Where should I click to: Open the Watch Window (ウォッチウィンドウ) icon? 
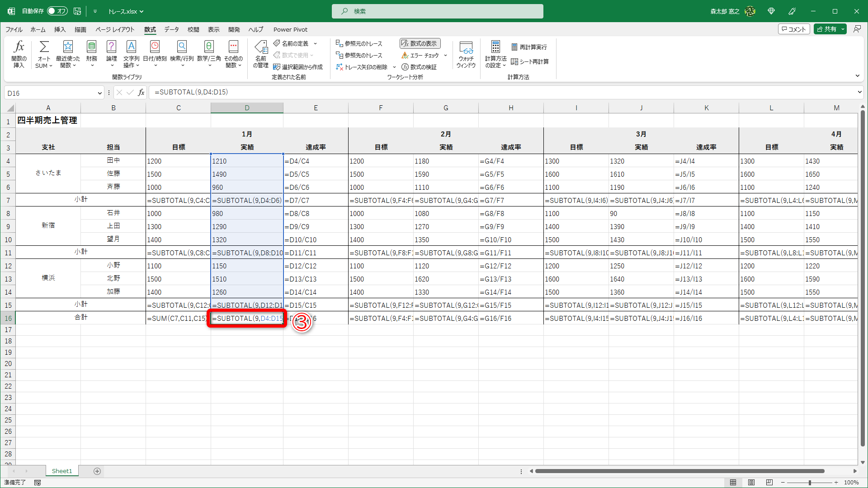tap(466, 47)
